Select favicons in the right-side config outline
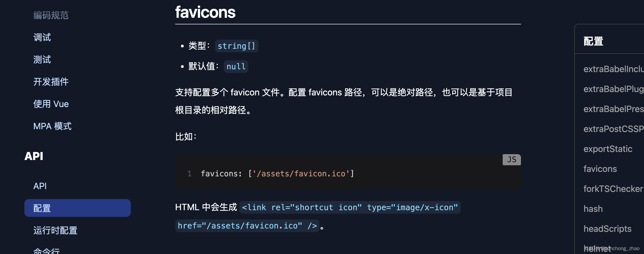This screenshot has height=254, width=644. point(600,169)
